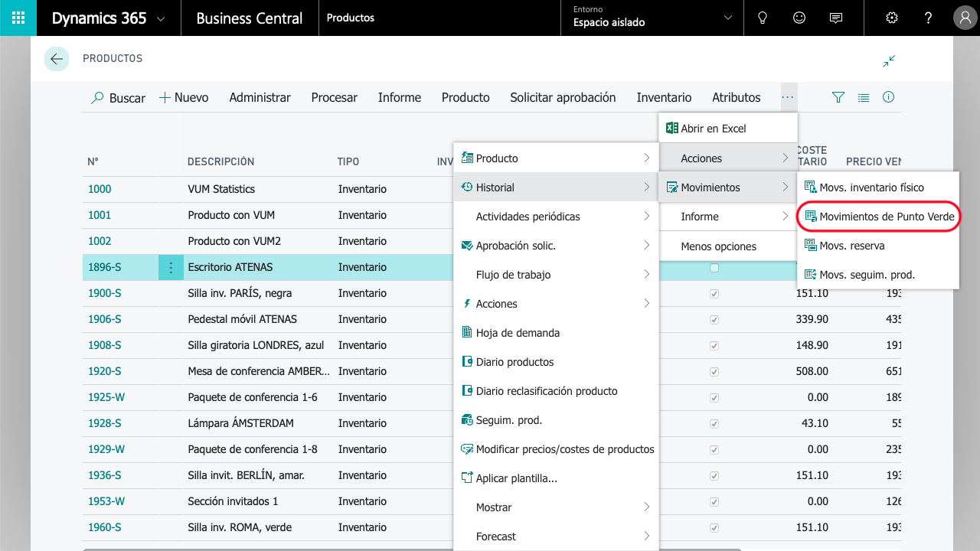
Task: Open the Atributos action menu
Action: (x=737, y=97)
